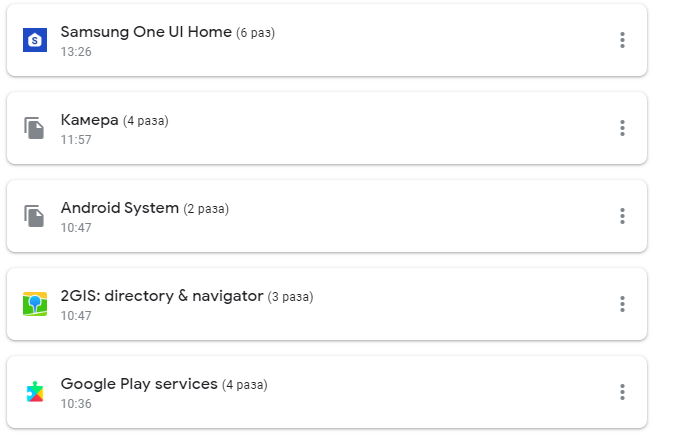Viewport: 679px width, 437px height.
Task: Click the (6 раз) count label
Action: click(255, 33)
